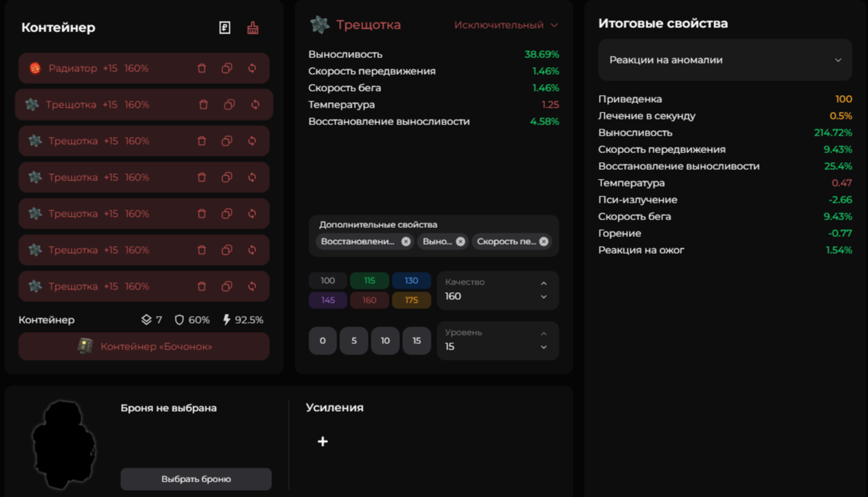
Task: Set level preset to 0
Action: [322, 341]
